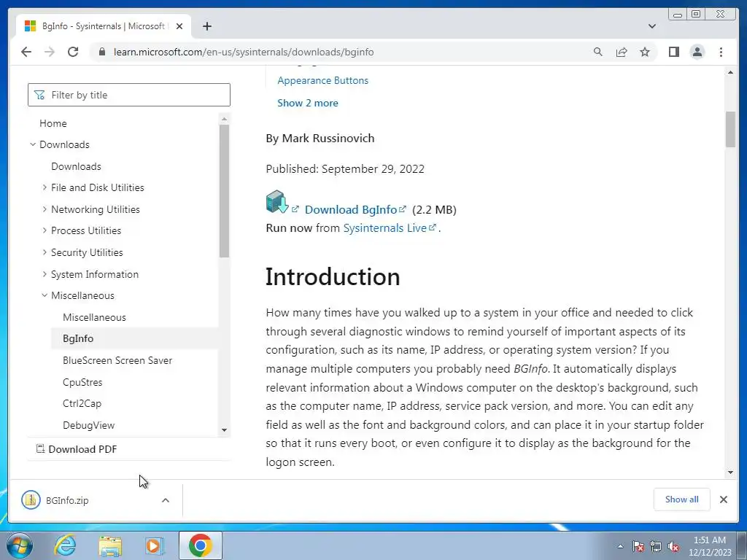This screenshot has height=560, width=747.
Task: Open the Miscellaneous overview page
Action: point(94,317)
